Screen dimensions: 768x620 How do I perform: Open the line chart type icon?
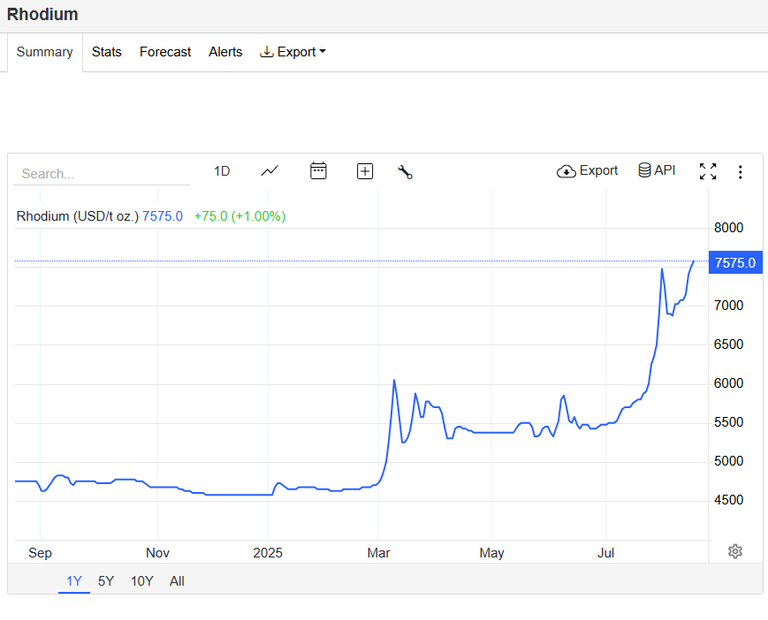point(269,171)
